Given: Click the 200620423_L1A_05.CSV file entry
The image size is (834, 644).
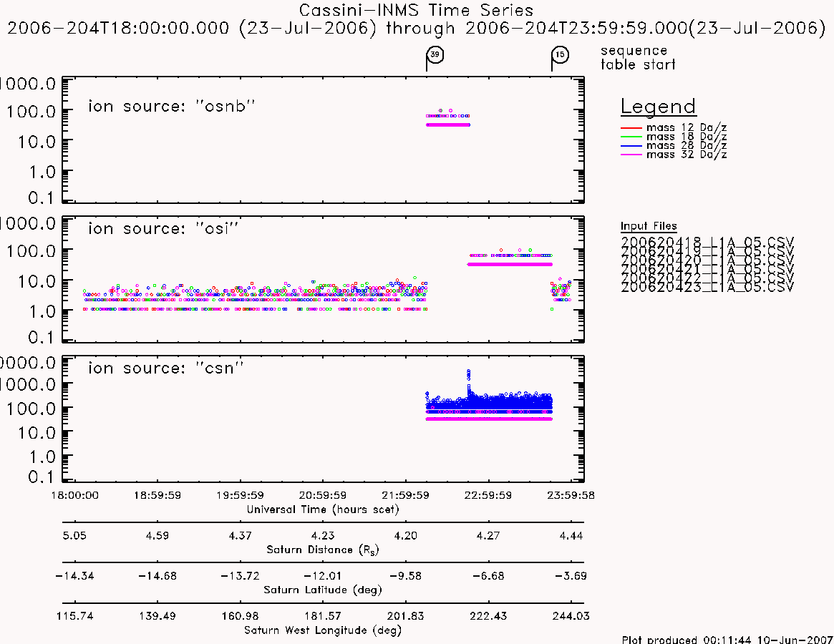Looking at the screenshot, I should 707,288.
